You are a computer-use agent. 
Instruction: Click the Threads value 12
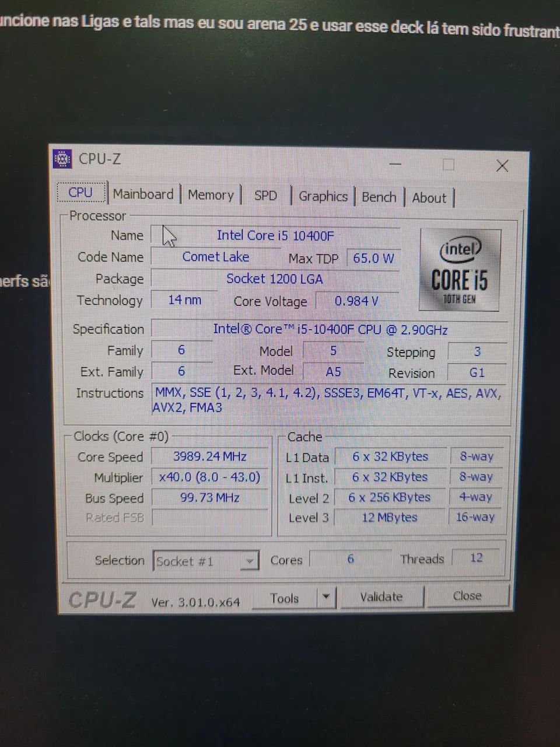click(x=476, y=557)
